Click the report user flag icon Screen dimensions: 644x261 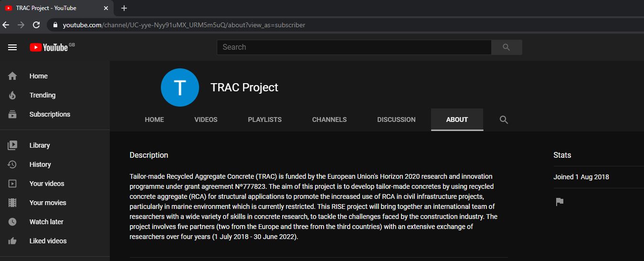(560, 202)
